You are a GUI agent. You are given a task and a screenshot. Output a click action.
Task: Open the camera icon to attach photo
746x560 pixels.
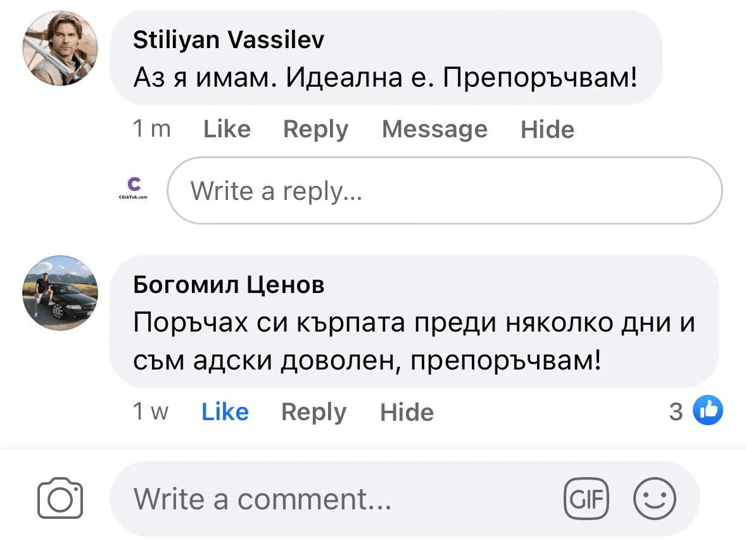(60, 499)
